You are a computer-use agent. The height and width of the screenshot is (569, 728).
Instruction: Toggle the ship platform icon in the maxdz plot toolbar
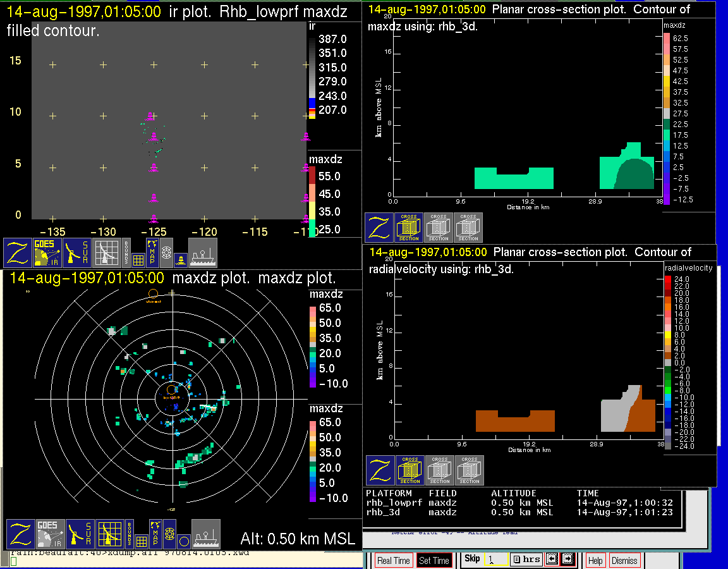click(x=206, y=534)
